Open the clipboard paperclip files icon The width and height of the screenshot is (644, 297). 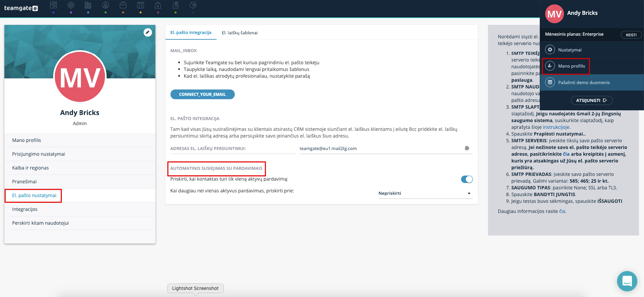click(x=176, y=5)
